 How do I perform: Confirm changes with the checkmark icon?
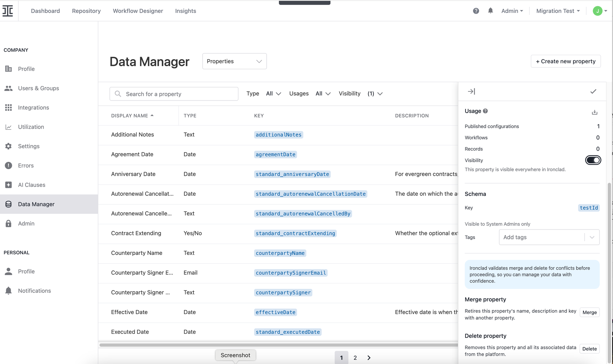coord(593,91)
